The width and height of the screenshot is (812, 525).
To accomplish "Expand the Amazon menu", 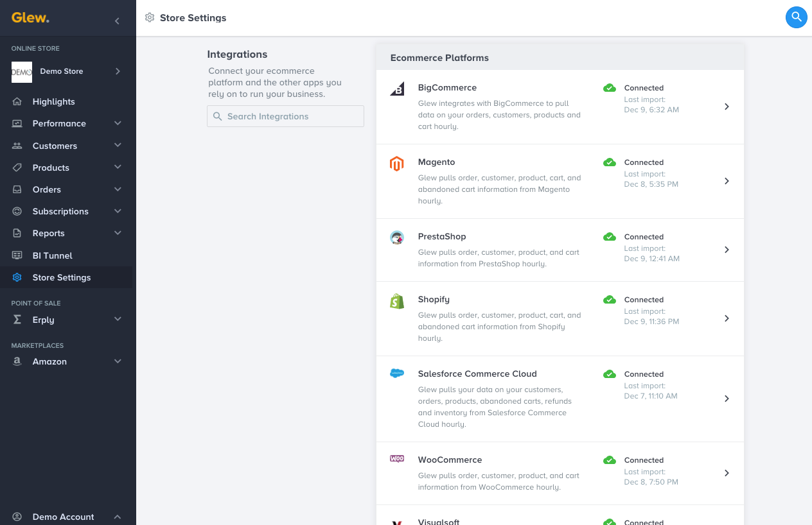I will 118,361.
